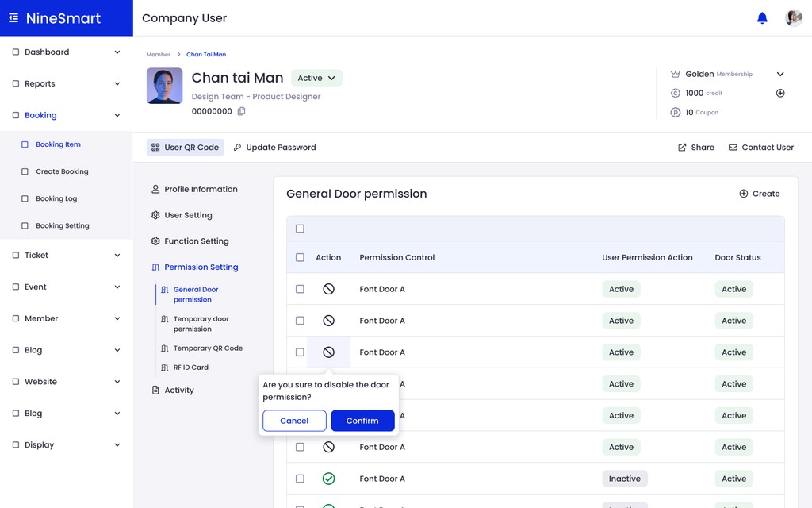Image resolution: width=812 pixels, height=508 pixels.
Task: Click the green check icon in the Inactive row
Action: click(x=328, y=479)
